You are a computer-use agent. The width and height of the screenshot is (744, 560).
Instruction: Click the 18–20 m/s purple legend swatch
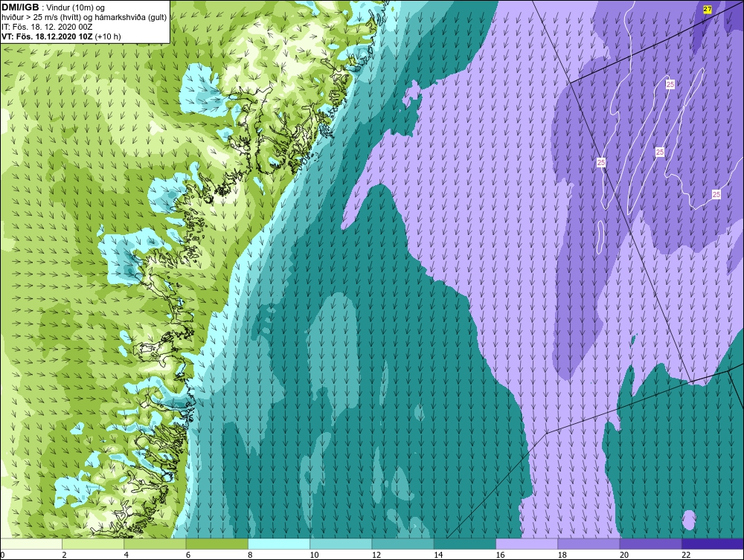pos(589,544)
